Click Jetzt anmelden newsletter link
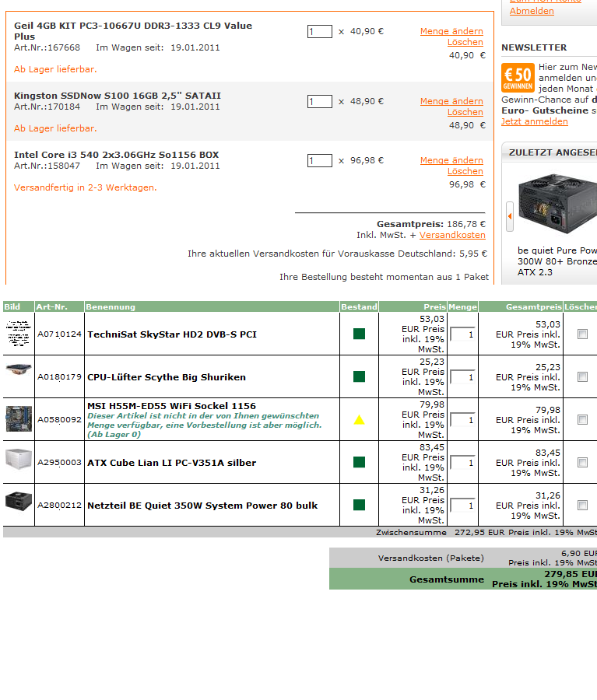The width and height of the screenshot is (597, 700). tap(535, 121)
